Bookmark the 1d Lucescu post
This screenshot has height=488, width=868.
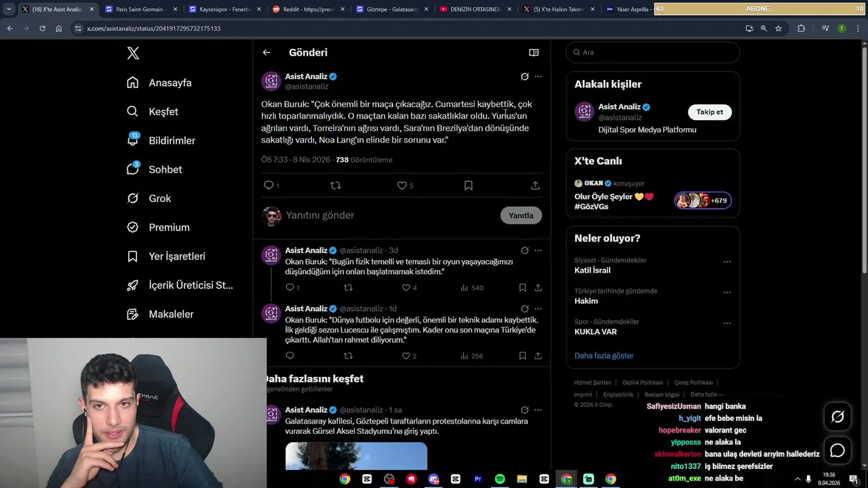[522, 356]
